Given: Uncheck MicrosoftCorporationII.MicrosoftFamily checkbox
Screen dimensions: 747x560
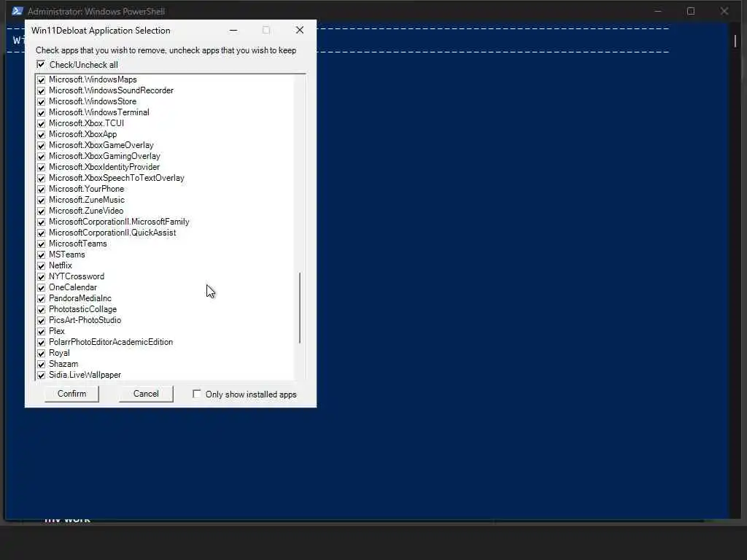Looking at the screenshot, I should [x=42, y=222].
